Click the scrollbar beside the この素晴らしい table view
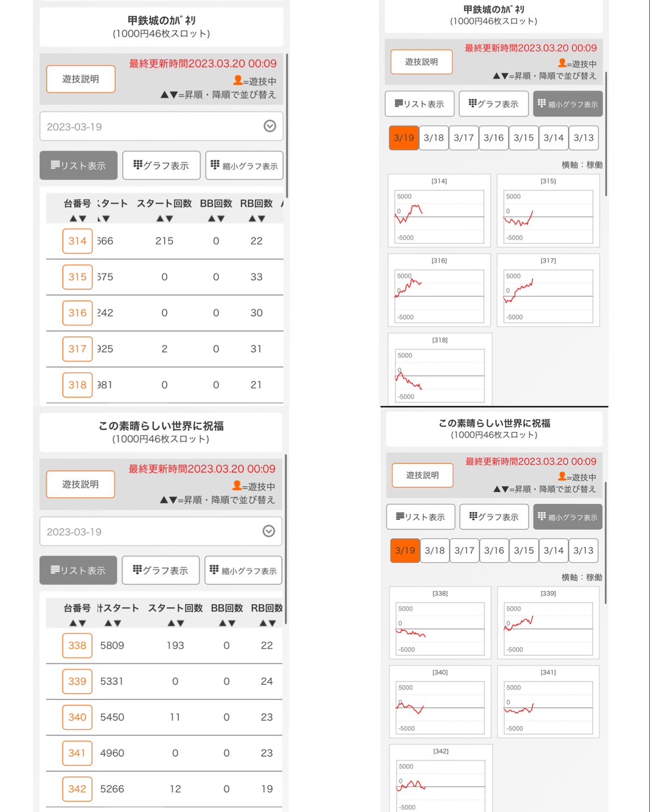650x812 pixels. click(286, 539)
